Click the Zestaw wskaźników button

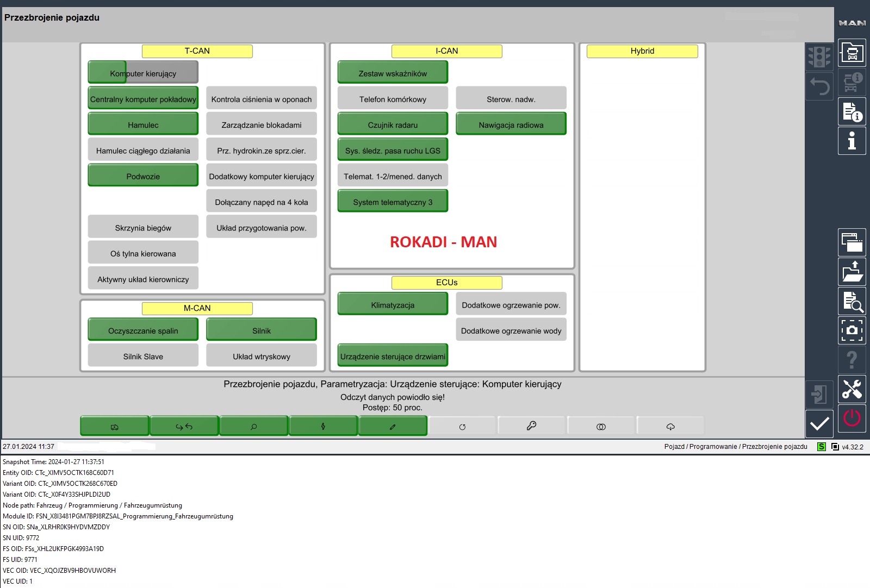click(393, 73)
